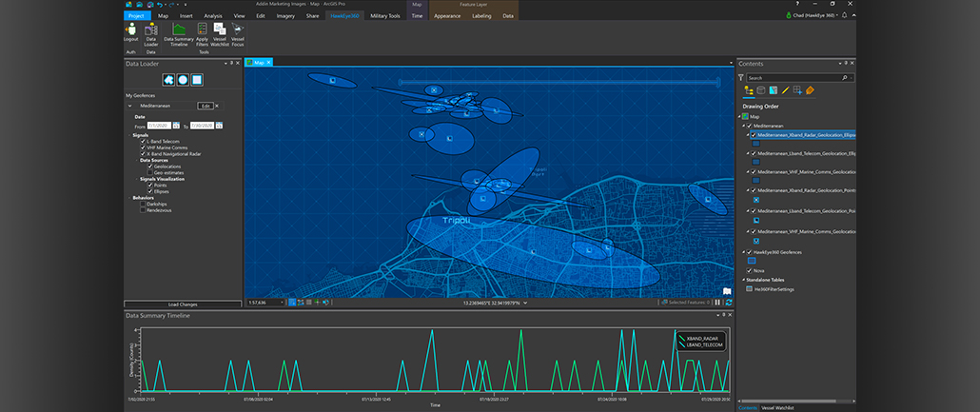
Task: Collapse the Mediterranean geofence entry
Action: 129,106
